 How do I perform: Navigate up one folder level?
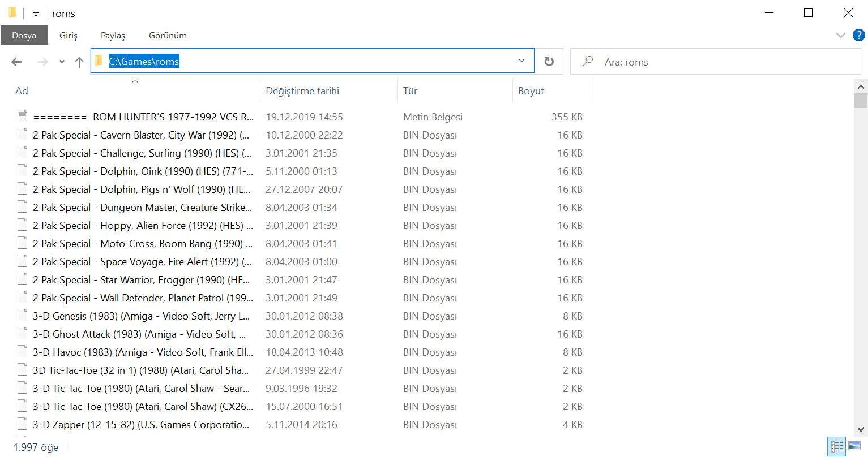coord(79,62)
